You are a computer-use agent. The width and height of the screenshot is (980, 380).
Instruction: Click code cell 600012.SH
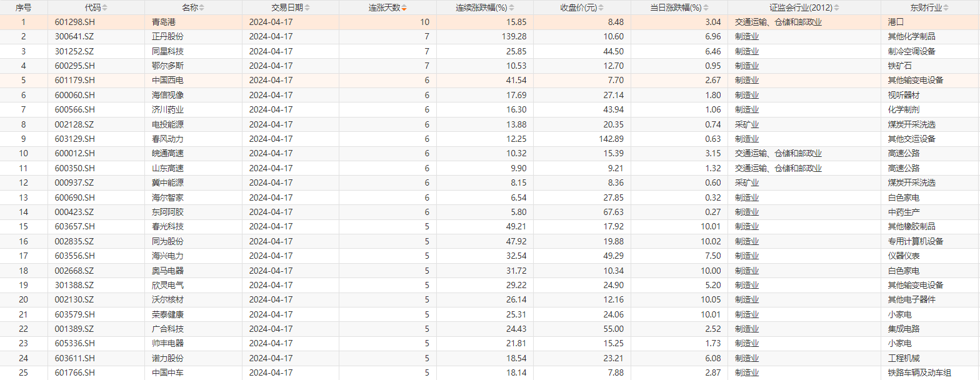(96, 154)
